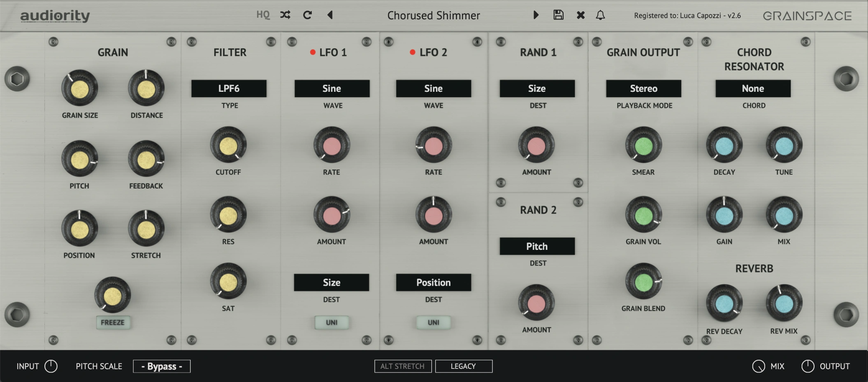This screenshot has width=868, height=382.
Task: Click the FEEDBACK knob
Action: pyautogui.click(x=146, y=159)
